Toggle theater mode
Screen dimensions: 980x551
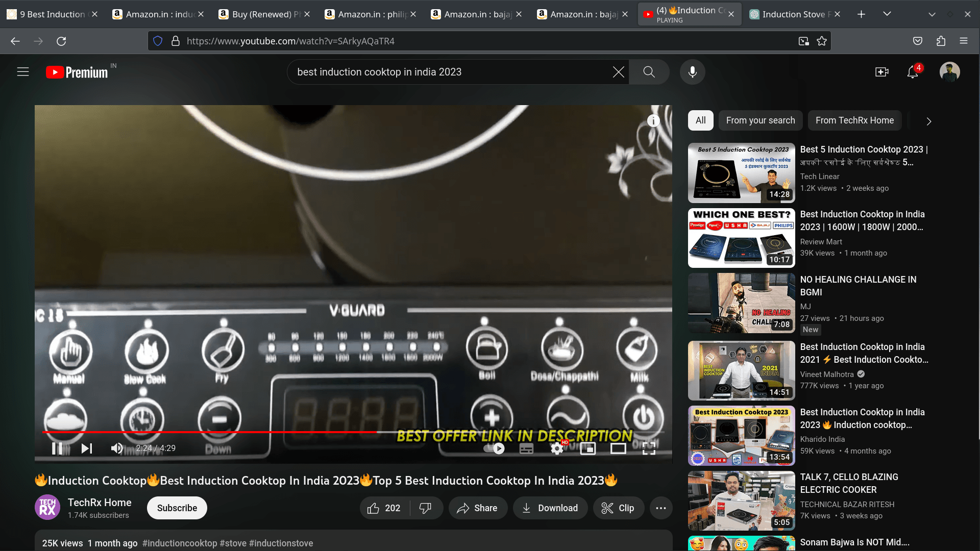618,448
